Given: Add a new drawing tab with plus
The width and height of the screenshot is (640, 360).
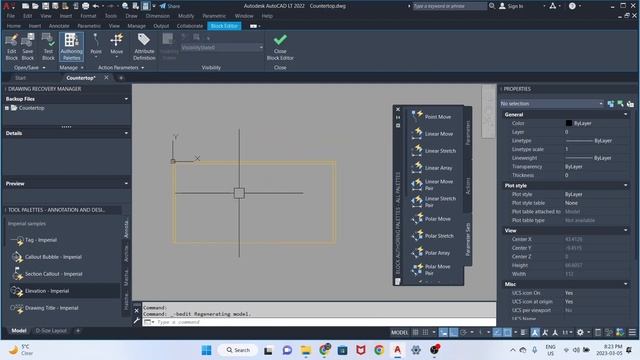Looking at the screenshot, I should click(121, 78).
